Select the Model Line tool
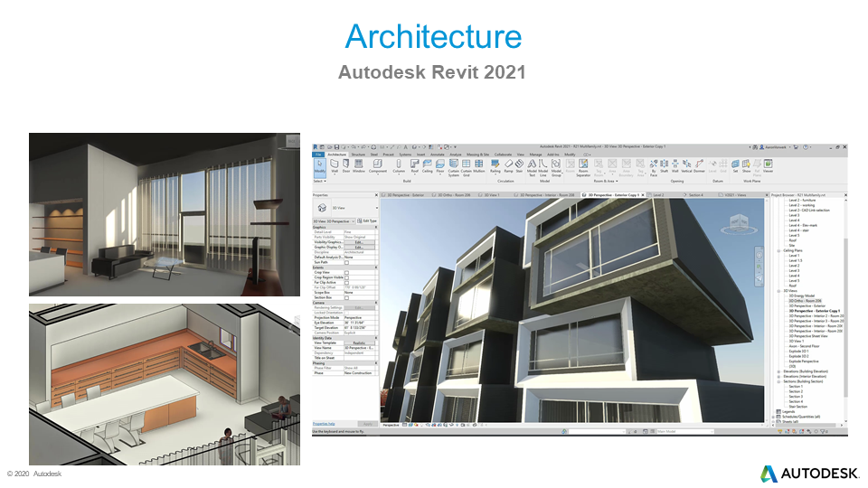 [x=543, y=168]
